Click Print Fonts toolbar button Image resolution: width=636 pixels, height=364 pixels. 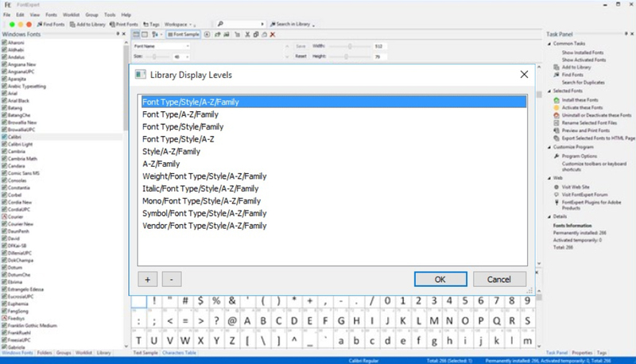point(124,25)
